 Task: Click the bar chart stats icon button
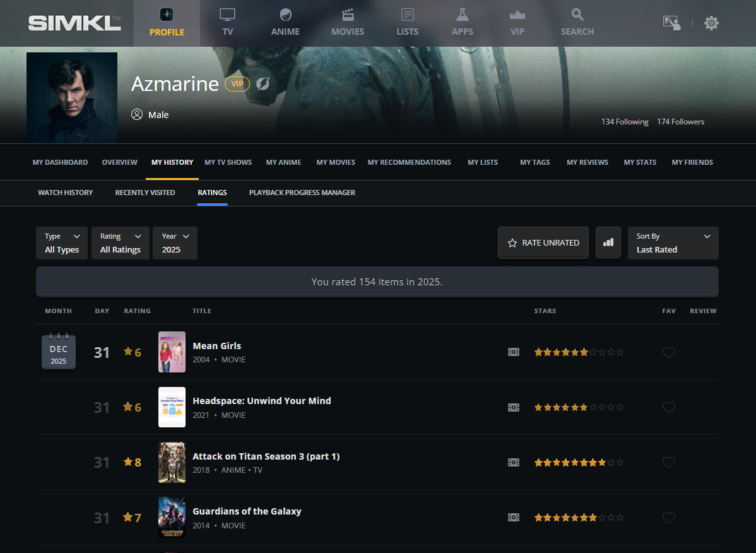pos(608,243)
